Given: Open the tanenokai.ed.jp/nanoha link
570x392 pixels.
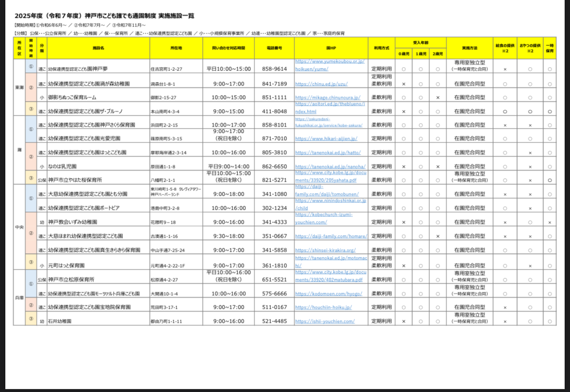Looking at the screenshot, I should pyautogui.click(x=330, y=167).
